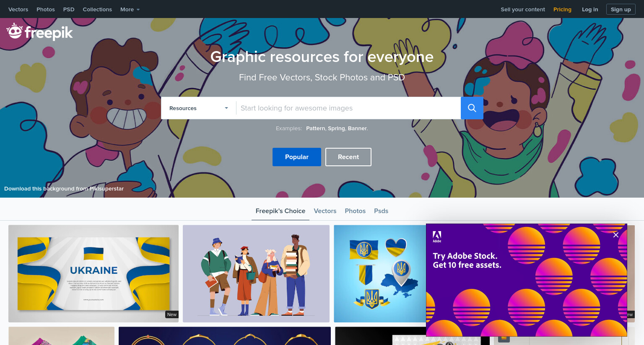Focus the image search input field
Screen dimensions: 644x345
coord(348,108)
